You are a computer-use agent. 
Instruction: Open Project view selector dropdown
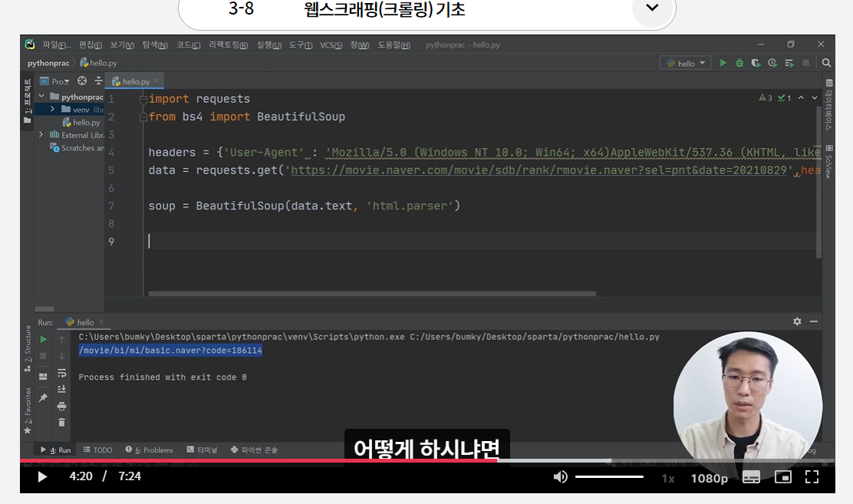pos(55,81)
